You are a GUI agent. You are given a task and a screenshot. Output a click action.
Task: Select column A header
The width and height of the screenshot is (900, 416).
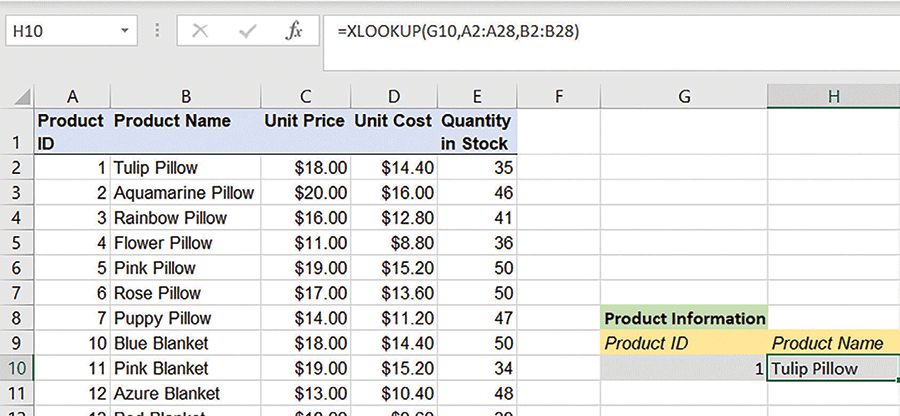point(71,96)
